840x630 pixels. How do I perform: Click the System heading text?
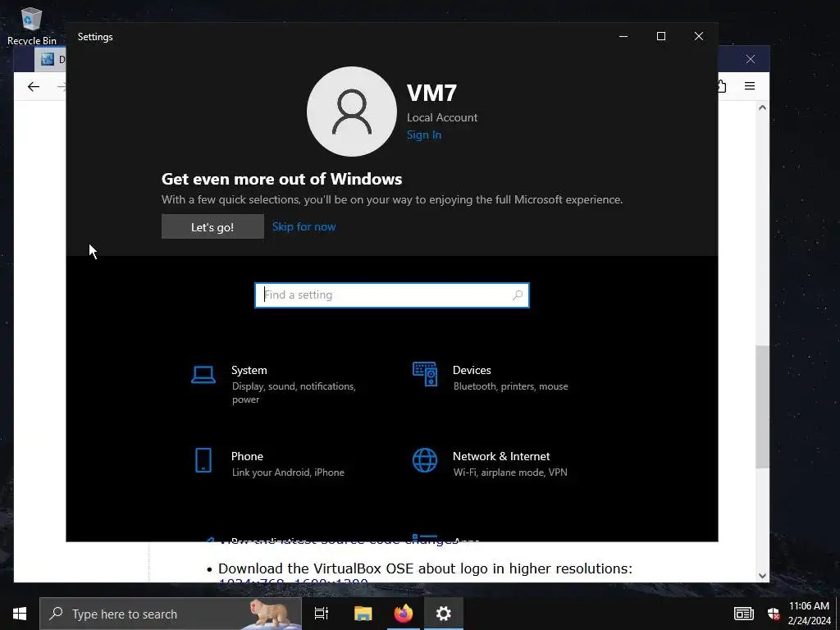coord(249,370)
